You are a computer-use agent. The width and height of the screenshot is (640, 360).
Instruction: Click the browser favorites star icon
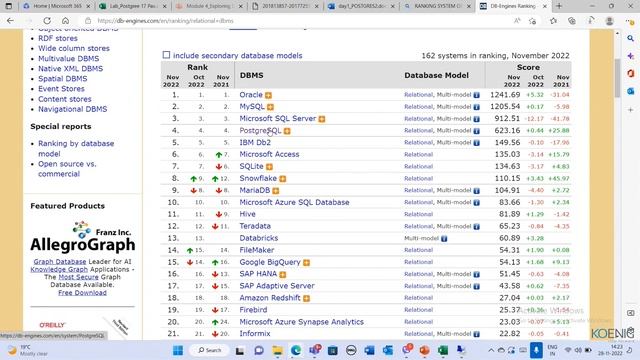(553, 21)
